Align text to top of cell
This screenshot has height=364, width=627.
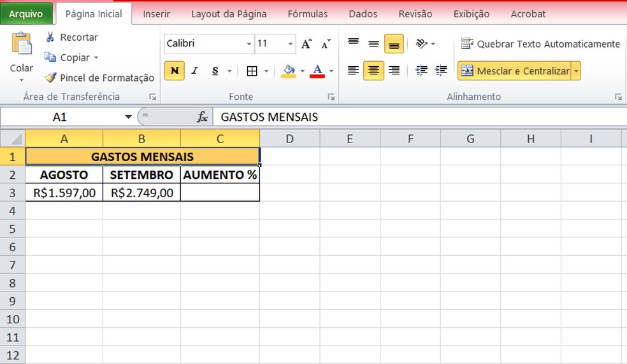coord(353,43)
